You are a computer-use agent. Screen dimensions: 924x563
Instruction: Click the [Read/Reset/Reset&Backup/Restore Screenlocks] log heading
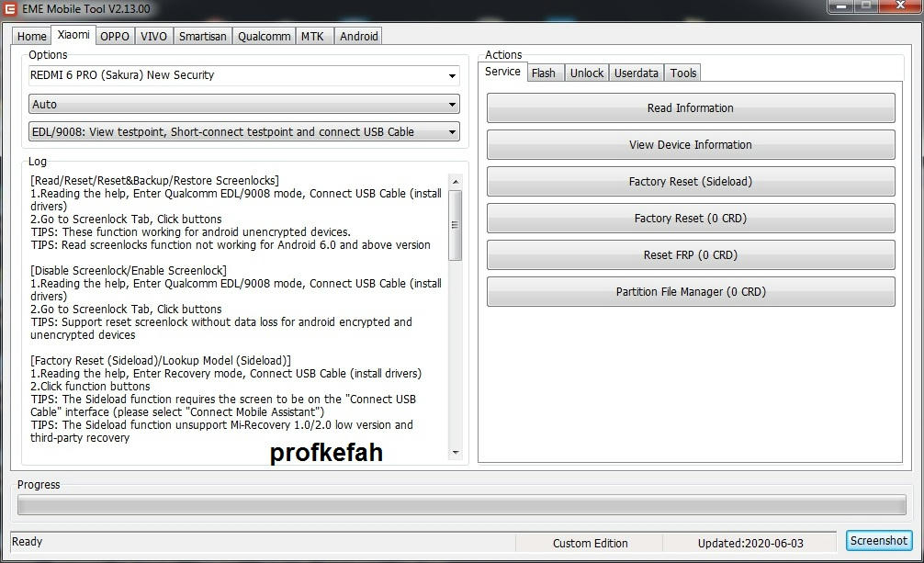(155, 180)
